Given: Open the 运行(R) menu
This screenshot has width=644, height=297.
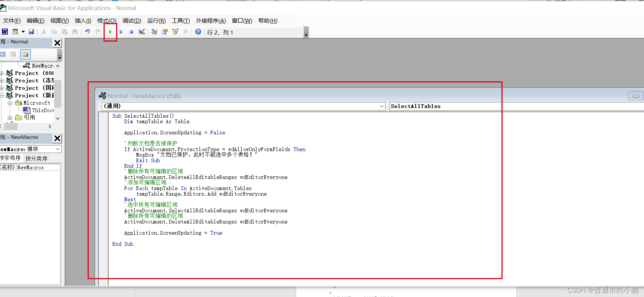Looking at the screenshot, I should [x=157, y=21].
